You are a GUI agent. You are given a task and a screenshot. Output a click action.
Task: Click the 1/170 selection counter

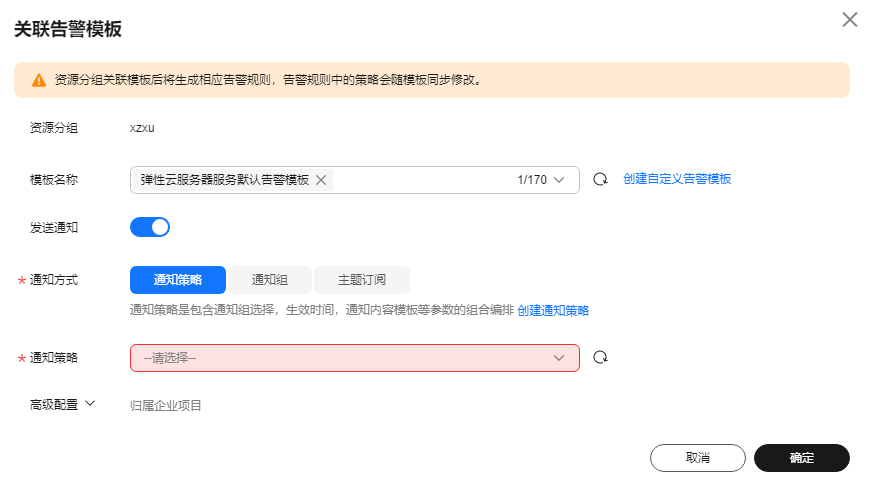532,180
